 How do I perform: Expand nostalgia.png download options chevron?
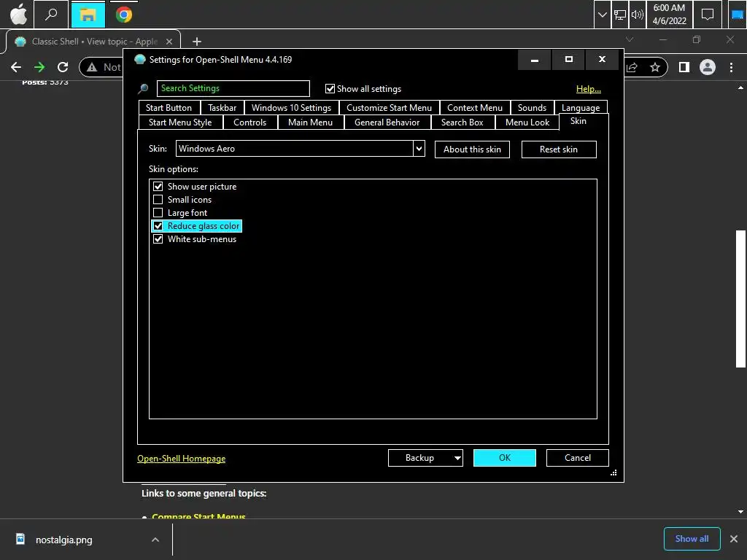[155, 540]
